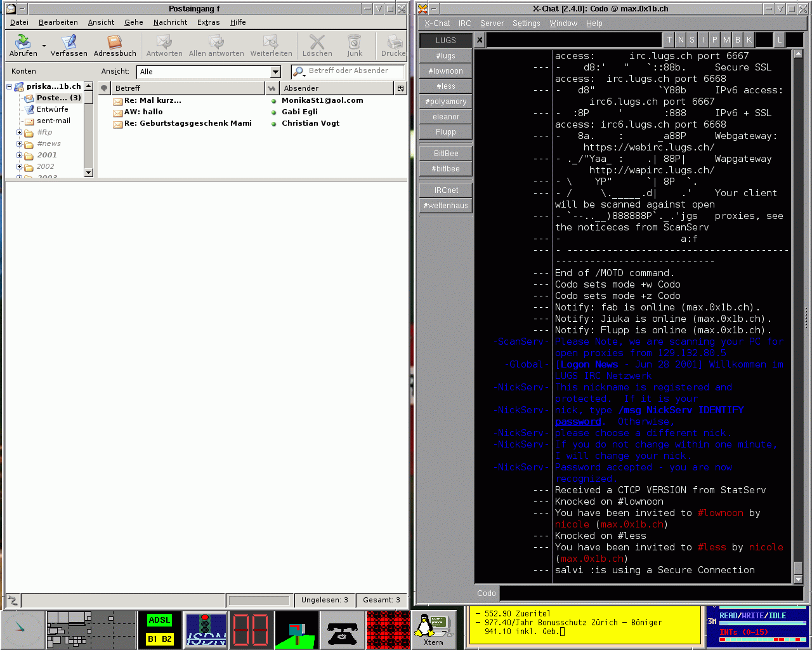Switch to the IRCnet server tab

[x=446, y=190]
